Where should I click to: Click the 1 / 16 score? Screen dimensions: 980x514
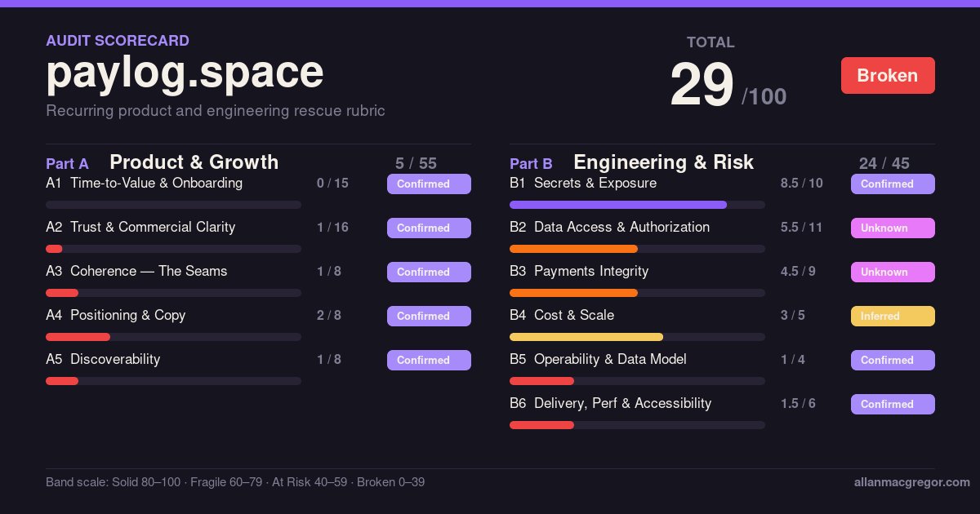pyautogui.click(x=332, y=228)
